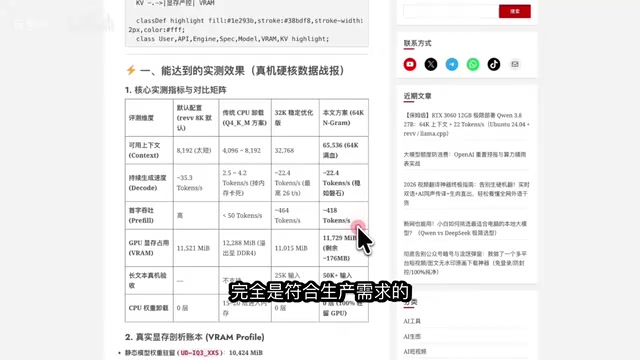Open the X (Twitter) contact icon
Screen dimensions: 640x360
pyautogui.click(x=431, y=64)
